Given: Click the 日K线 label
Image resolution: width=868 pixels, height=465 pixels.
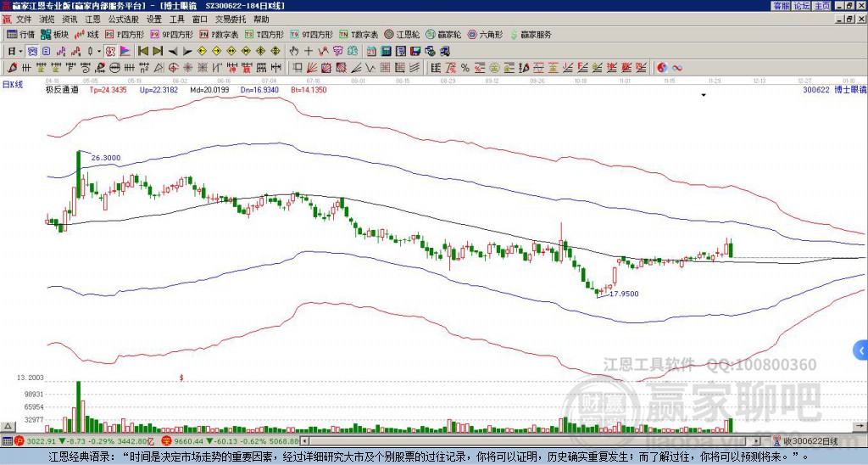Looking at the screenshot, I should 13,84.
